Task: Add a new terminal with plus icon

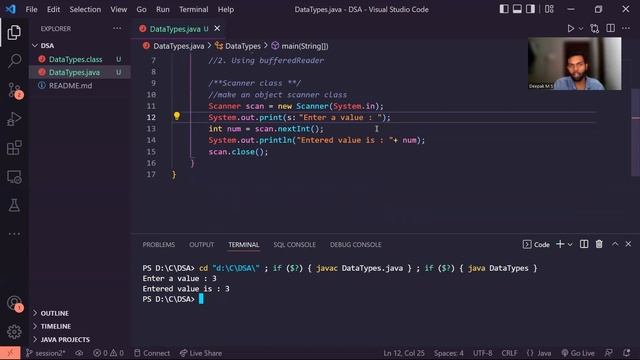Action: [x=560, y=244]
